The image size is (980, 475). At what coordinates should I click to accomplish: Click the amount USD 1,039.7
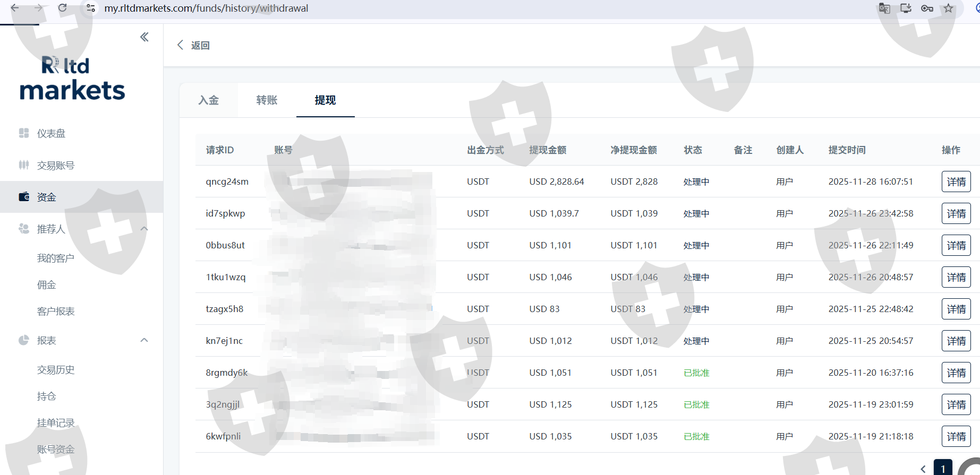554,213
